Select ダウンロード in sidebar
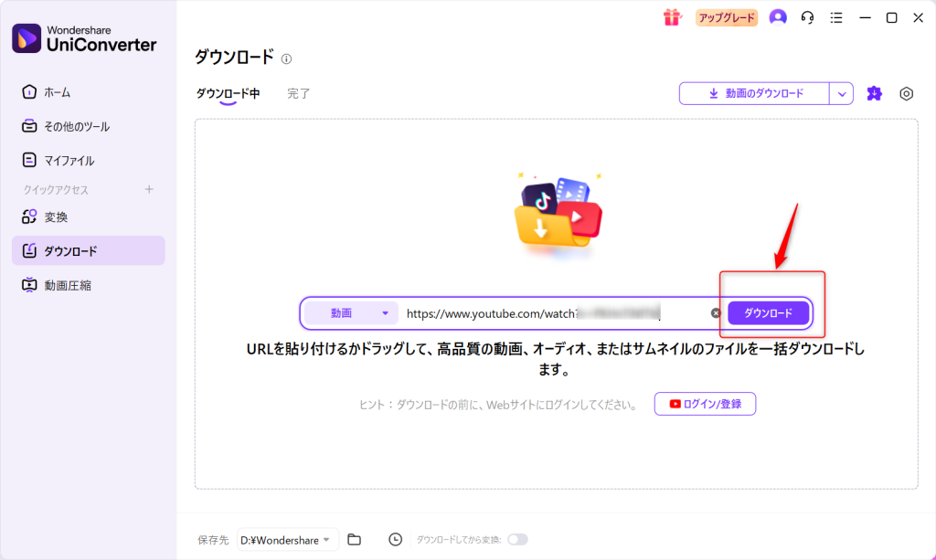This screenshot has width=936, height=560. (x=89, y=250)
